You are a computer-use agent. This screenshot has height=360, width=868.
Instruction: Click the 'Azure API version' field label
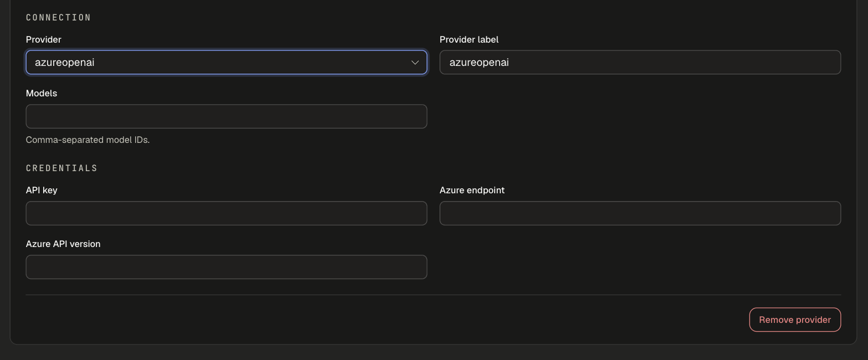click(63, 244)
